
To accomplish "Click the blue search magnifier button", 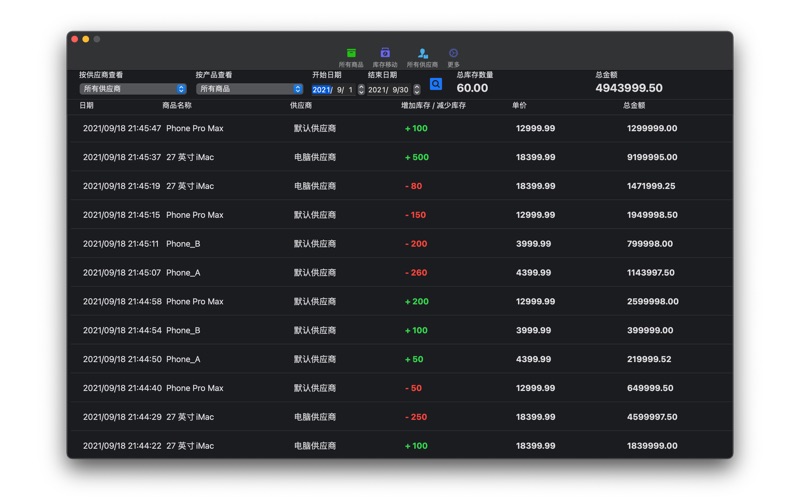I will tap(436, 85).
